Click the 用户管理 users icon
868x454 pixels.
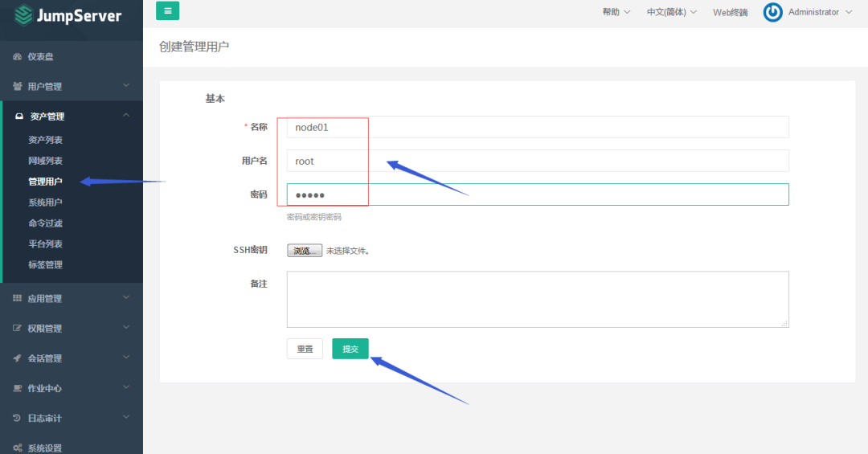click(18, 86)
